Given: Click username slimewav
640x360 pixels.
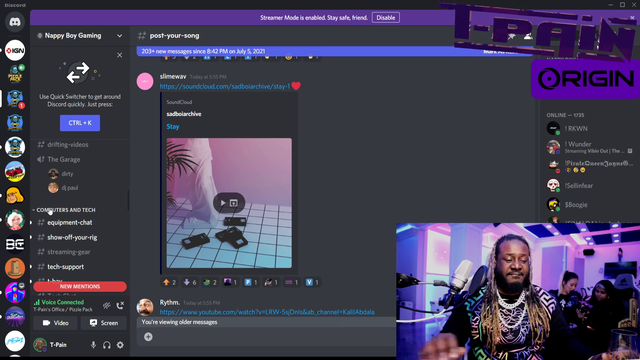Looking at the screenshot, I should point(173,76).
